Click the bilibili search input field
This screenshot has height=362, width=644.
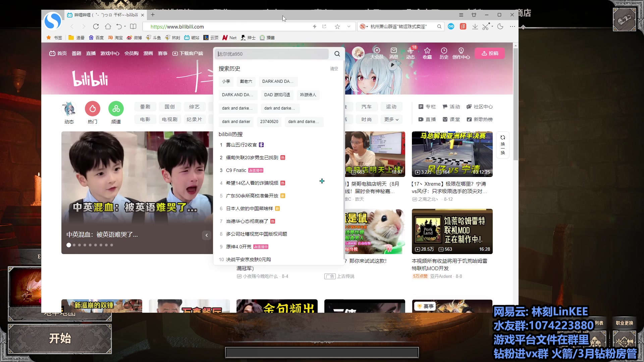coord(272,54)
